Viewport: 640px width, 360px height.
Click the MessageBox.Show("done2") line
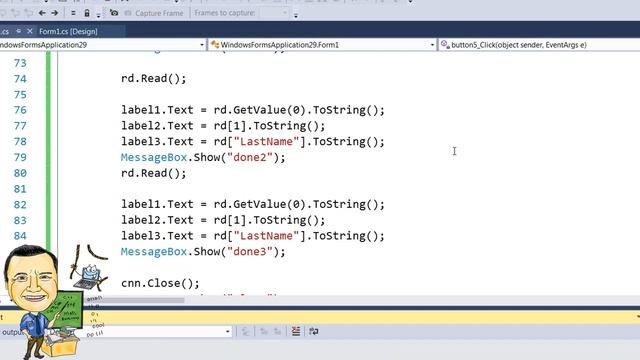(203, 158)
